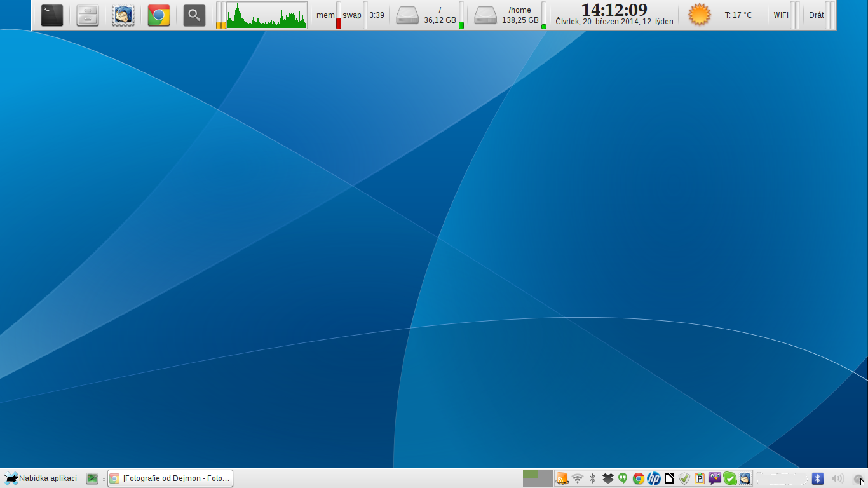Click the green checkmark status tray icon
868x488 pixels.
730,478
